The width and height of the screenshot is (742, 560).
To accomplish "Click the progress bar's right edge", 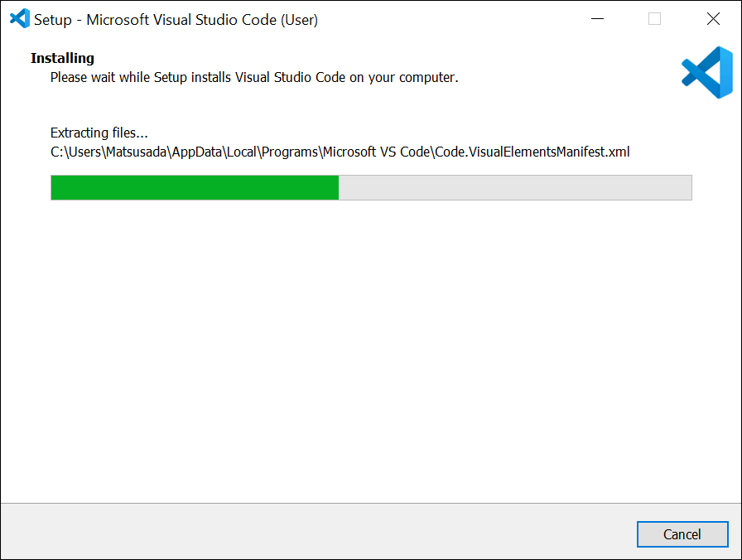I will [x=691, y=187].
